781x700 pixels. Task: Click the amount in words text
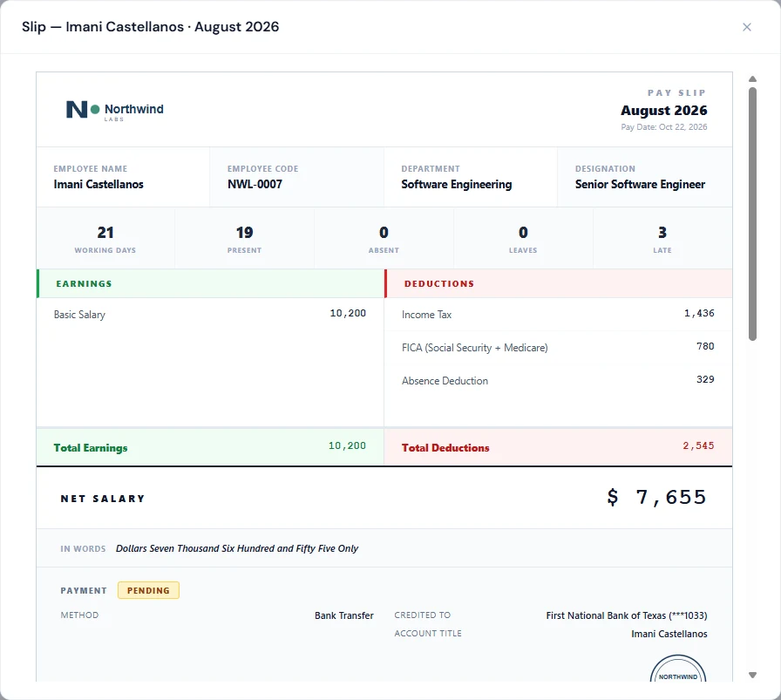tap(237, 548)
